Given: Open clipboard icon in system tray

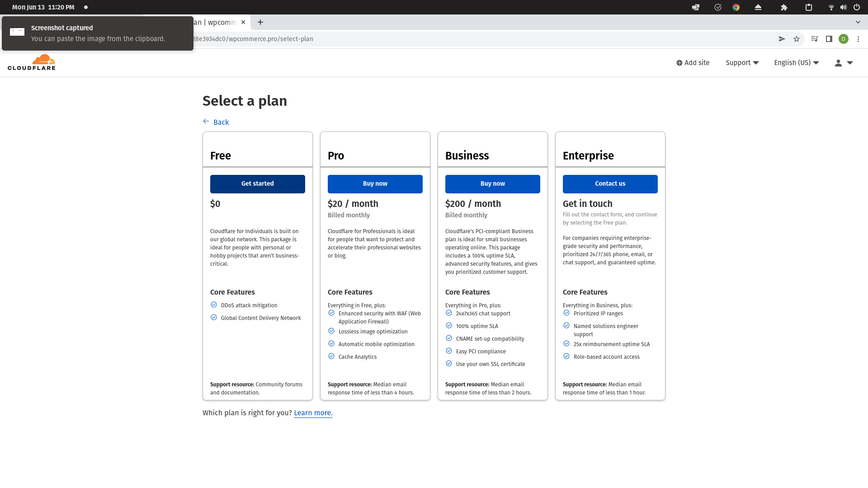Looking at the screenshot, I should (809, 7).
